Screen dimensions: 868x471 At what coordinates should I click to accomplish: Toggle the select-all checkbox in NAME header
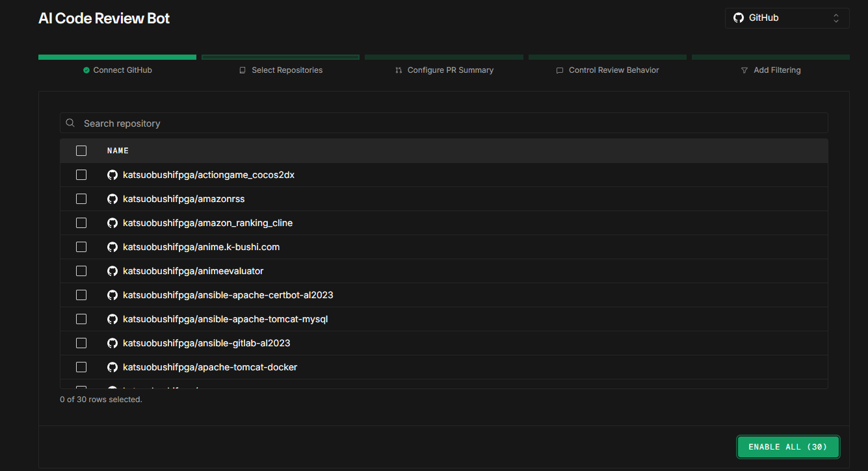pos(81,151)
